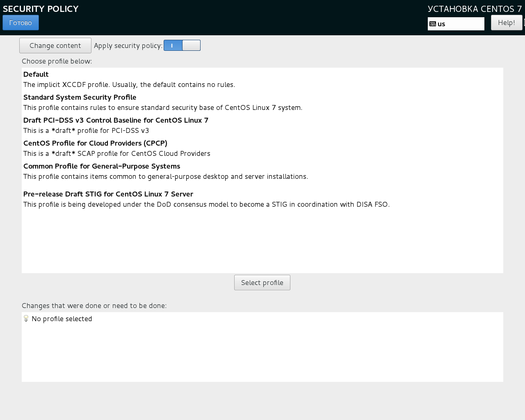The image size is (525, 420).
Task: Select Draft PCI-DSS v3 Control Baseline profile
Action: (116, 120)
